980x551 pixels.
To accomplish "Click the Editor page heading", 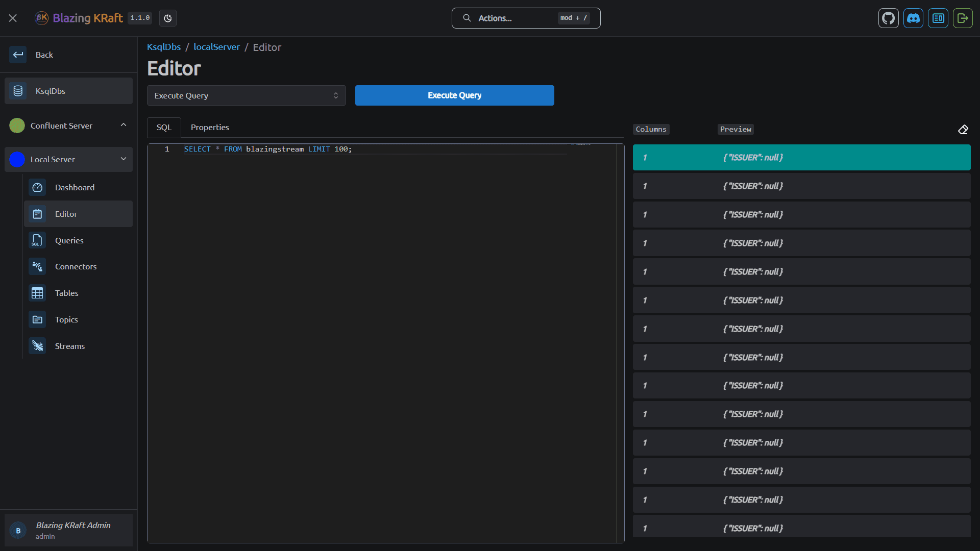I will 174,68.
